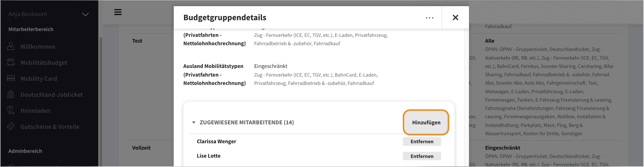Click Hinzufügen to add an employee

pos(426,123)
